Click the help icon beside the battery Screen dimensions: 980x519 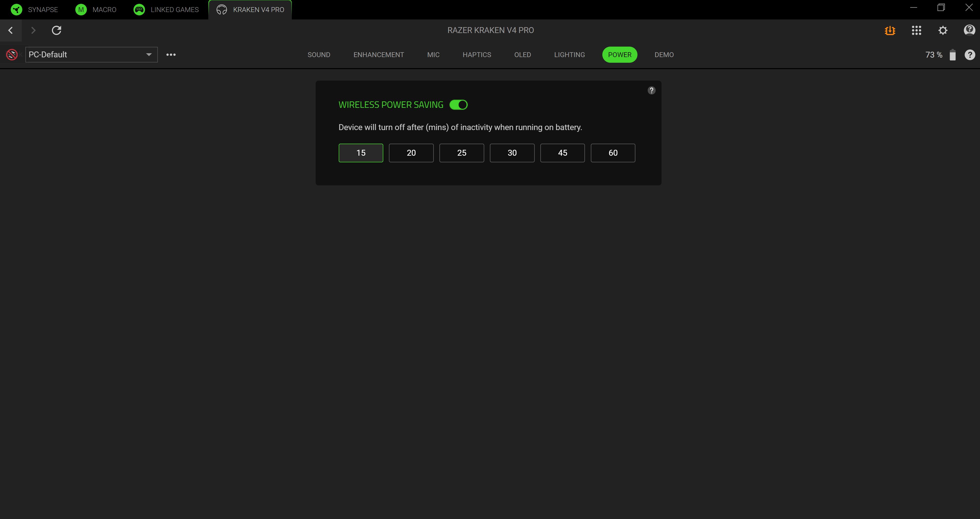[970, 55]
